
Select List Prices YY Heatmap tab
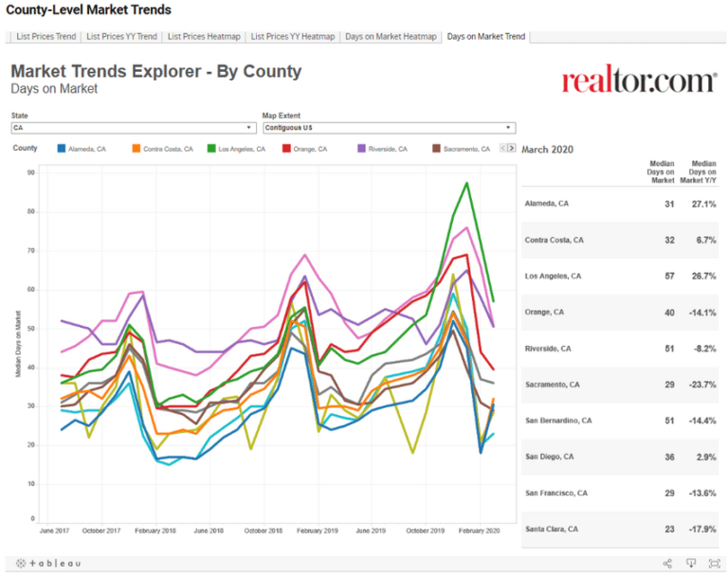[293, 37]
